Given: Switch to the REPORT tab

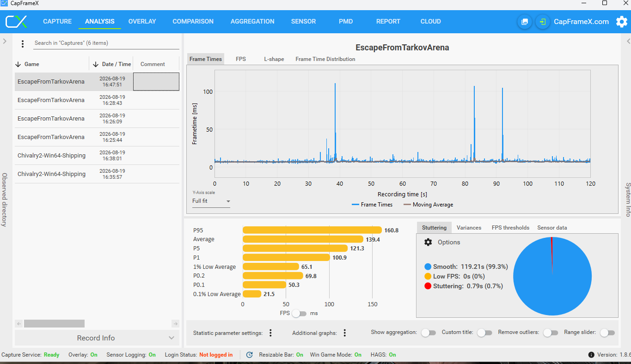Looking at the screenshot, I should click(388, 21).
